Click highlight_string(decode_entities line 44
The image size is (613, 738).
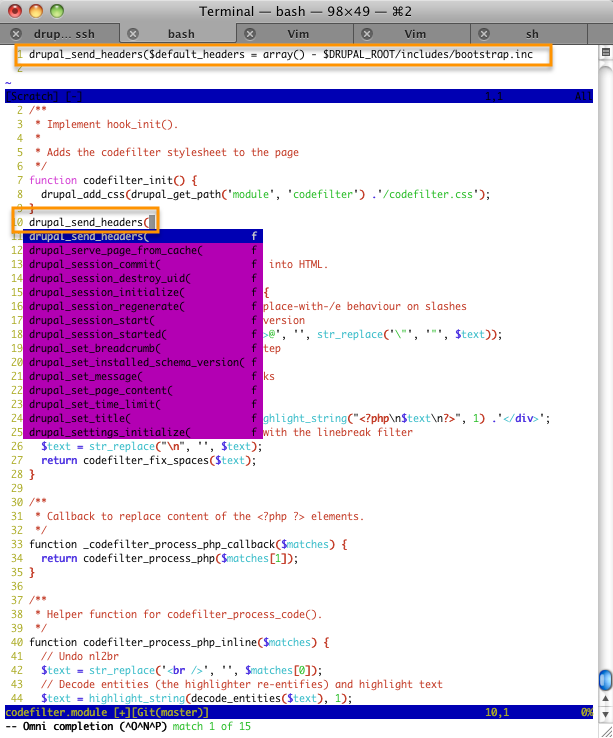(x=196, y=698)
